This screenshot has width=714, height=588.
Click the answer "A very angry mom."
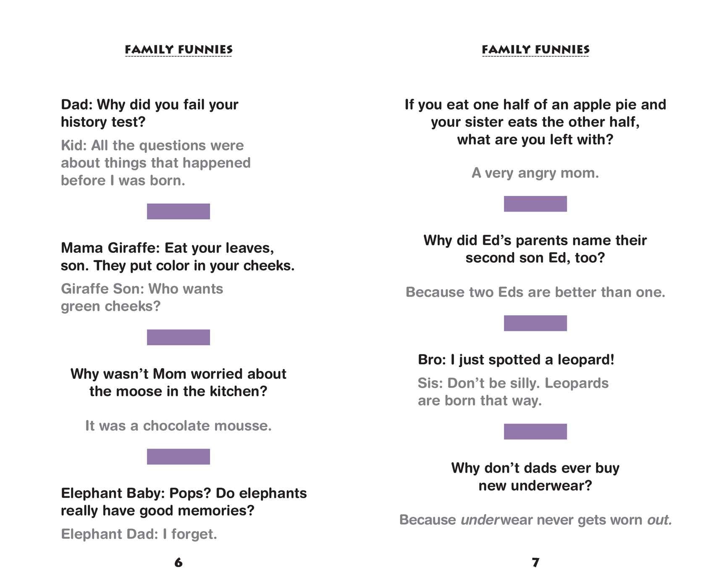[x=535, y=173]
